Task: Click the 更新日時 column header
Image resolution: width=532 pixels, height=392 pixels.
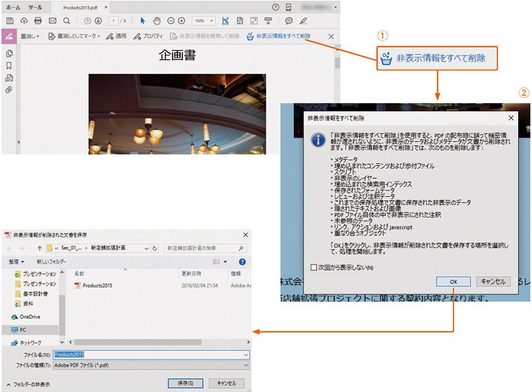Action: tap(191, 274)
